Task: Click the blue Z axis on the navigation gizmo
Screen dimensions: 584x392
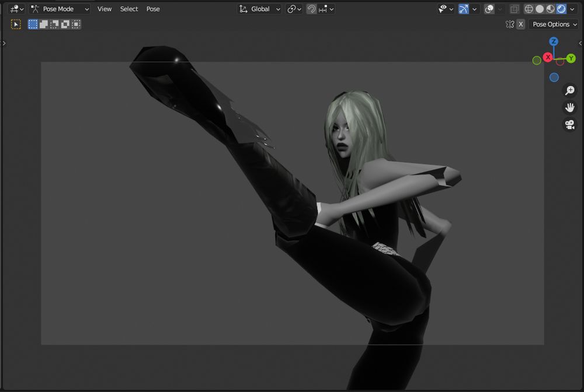Action: tap(554, 41)
